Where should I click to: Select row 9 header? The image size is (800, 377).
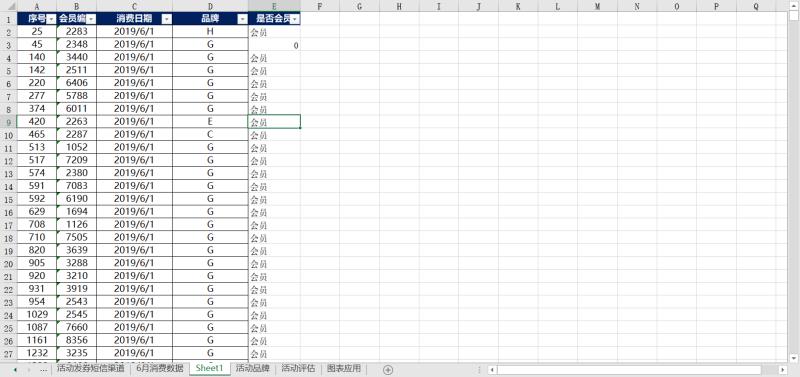coord(8,122)
